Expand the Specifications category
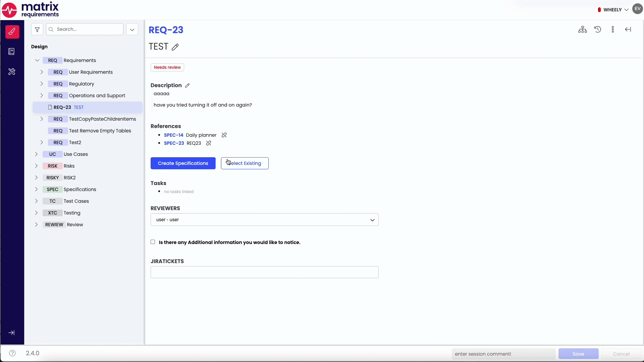Image resolution: width=644 pixels, height=362 pixels. tap(36, 189)
